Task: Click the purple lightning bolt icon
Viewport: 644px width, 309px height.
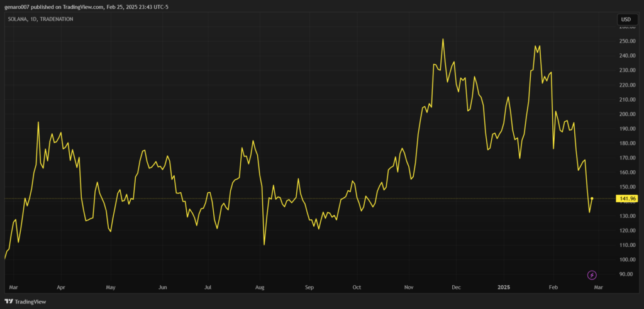Action: tap(592, 275)
